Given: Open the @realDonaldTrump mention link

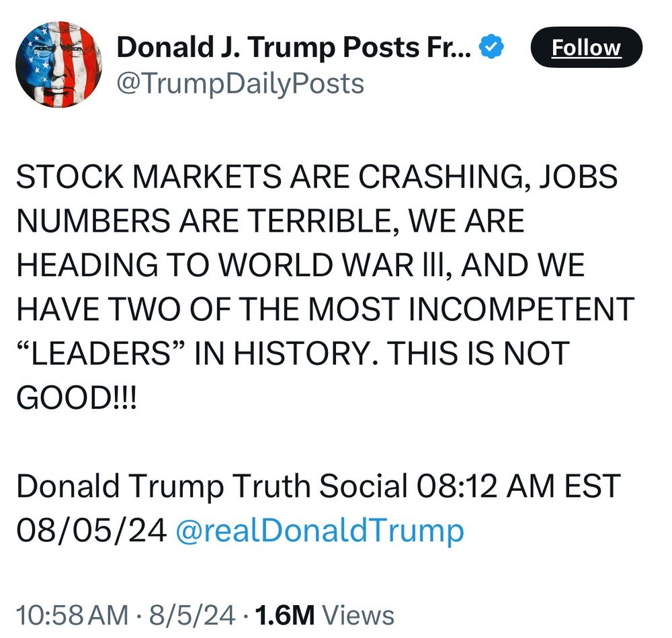Looking at the screenshot, I should (320, 531).
